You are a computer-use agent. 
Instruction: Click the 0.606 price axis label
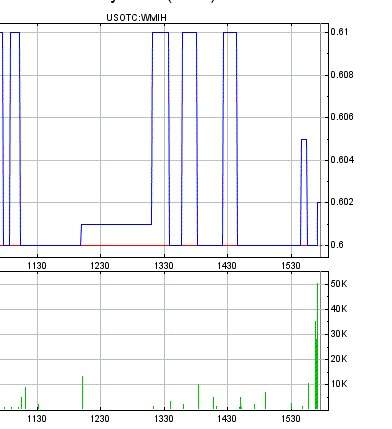click(x=342, y=117)
